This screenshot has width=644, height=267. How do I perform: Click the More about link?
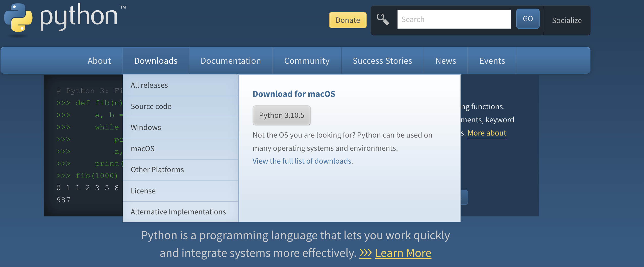pos(487,133)
